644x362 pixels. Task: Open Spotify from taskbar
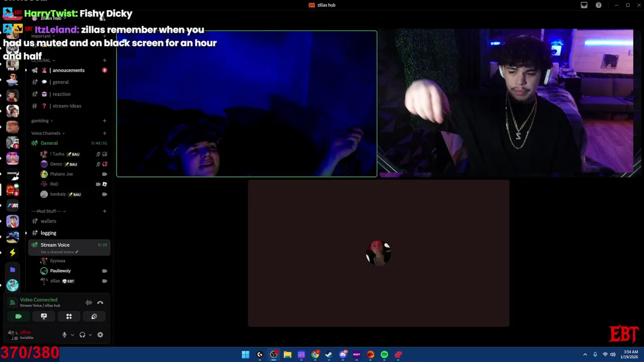point(384,354)
